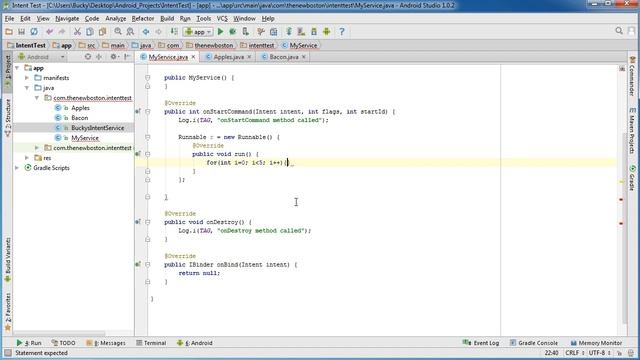This screenshot has width=640, height=360.
Task: Open the VCS menu
Action: tap(222, 19)
